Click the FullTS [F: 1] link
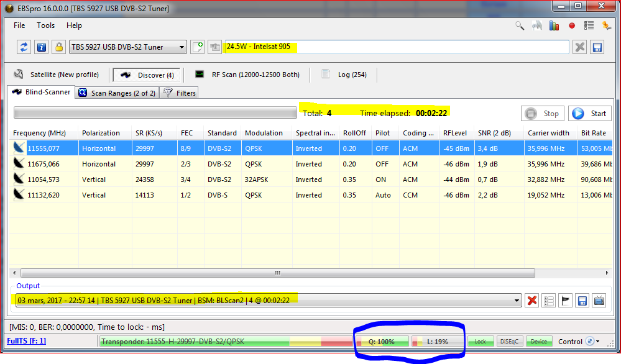The height and width of the screenshot is (364, 621). [26, 341]
